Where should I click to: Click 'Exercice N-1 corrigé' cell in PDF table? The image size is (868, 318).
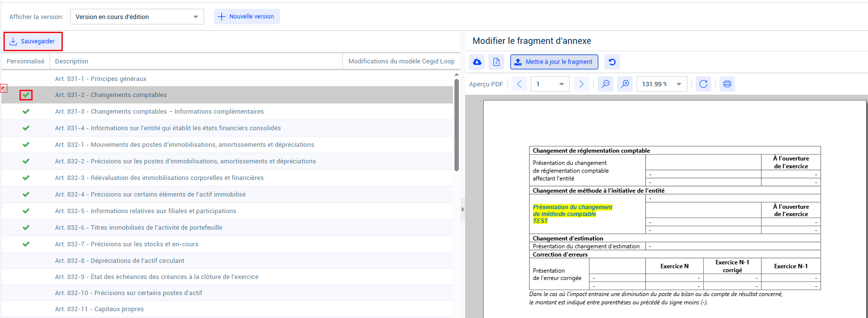pos(733,266)
